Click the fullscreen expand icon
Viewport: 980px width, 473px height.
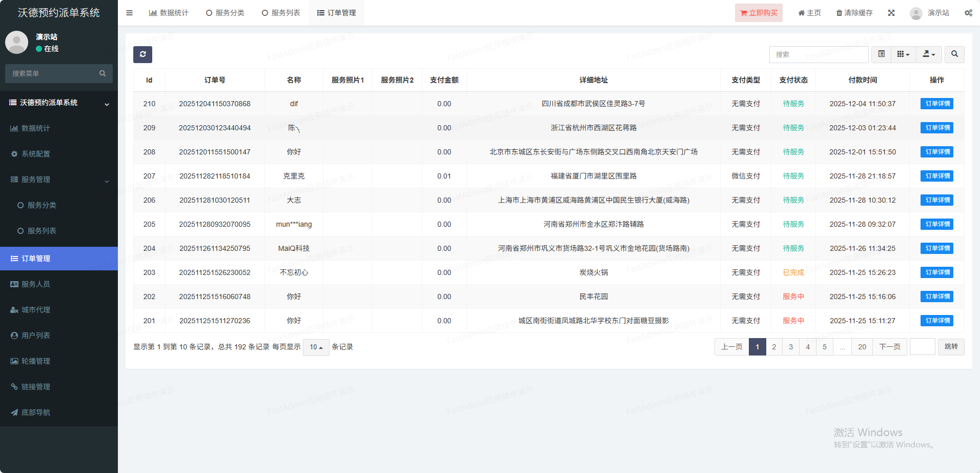891,13
